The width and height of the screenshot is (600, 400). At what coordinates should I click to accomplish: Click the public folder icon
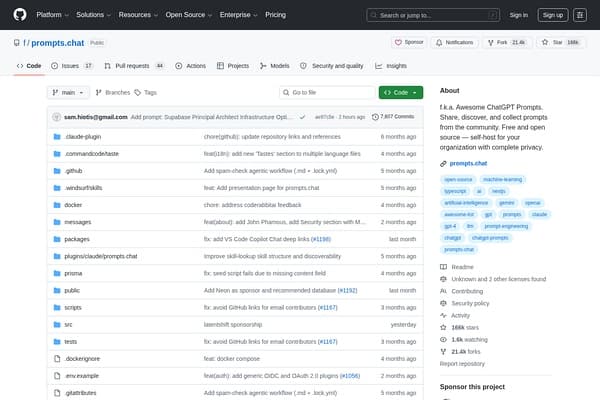click(x=57, y=291)
